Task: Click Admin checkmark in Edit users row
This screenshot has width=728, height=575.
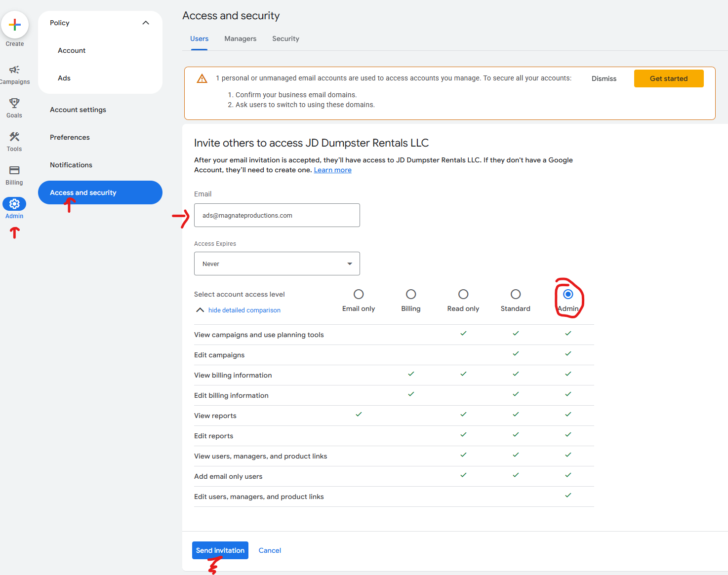Action: point(568,495)
